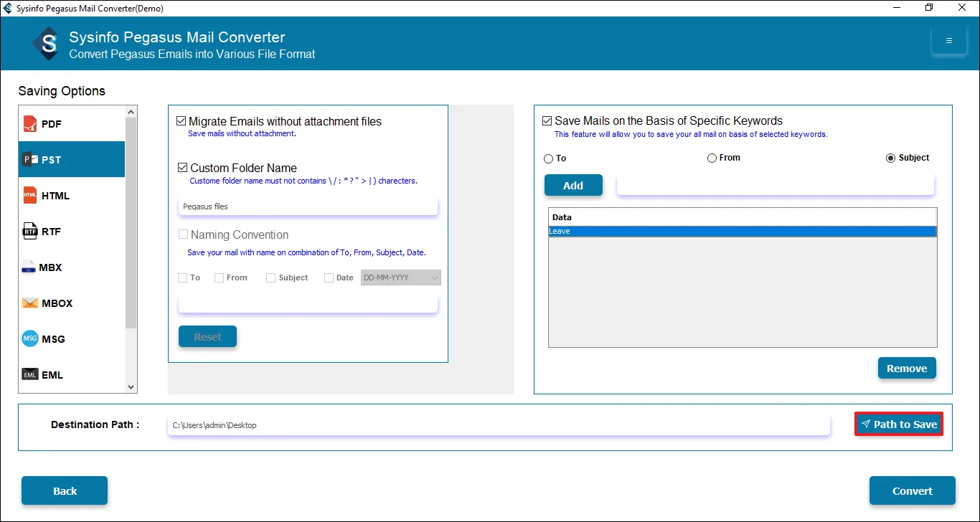Choose the MBX format icon

tap(29, 267)
